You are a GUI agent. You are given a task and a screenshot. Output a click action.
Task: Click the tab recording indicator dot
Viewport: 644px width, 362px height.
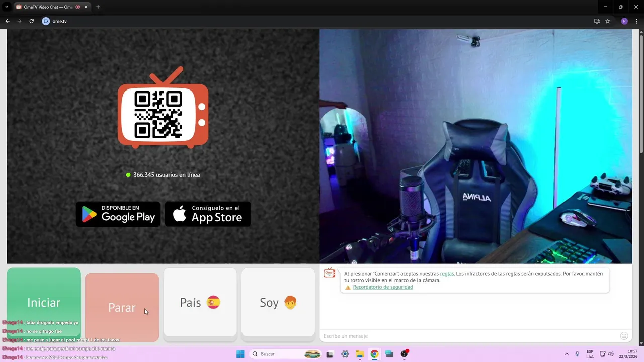click(x=78, y=7)
